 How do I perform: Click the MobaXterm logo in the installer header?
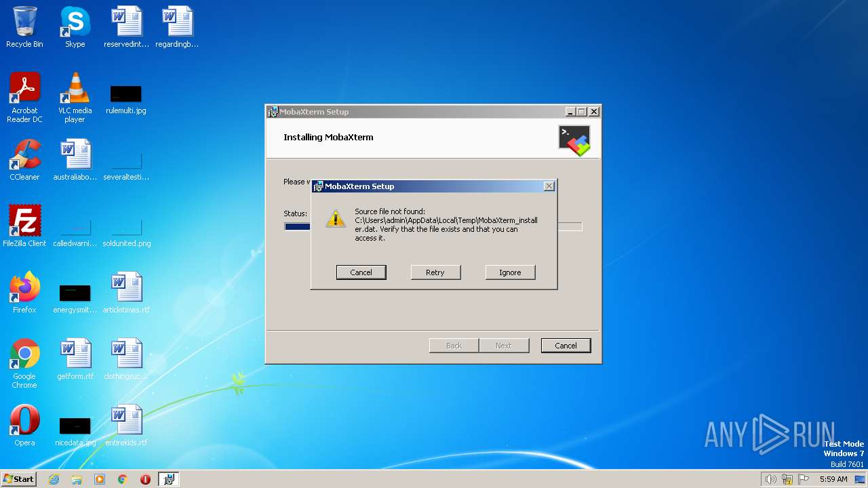[574, 140]
